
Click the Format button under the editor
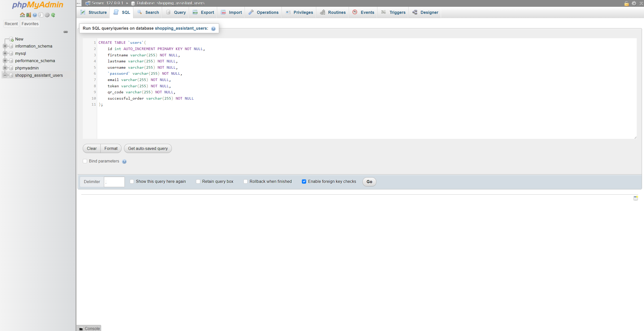[111, 148]
